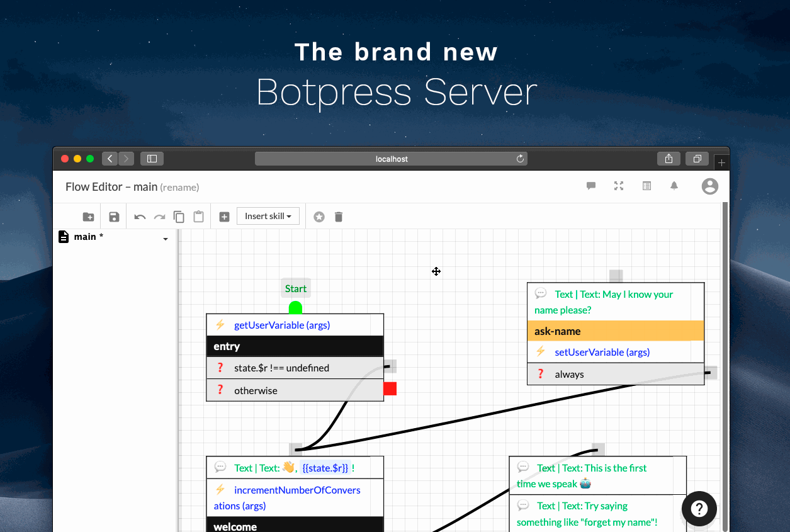Toggle the Safari sidebar button
The width and height of the screenshot is (790, 532).
152,159
